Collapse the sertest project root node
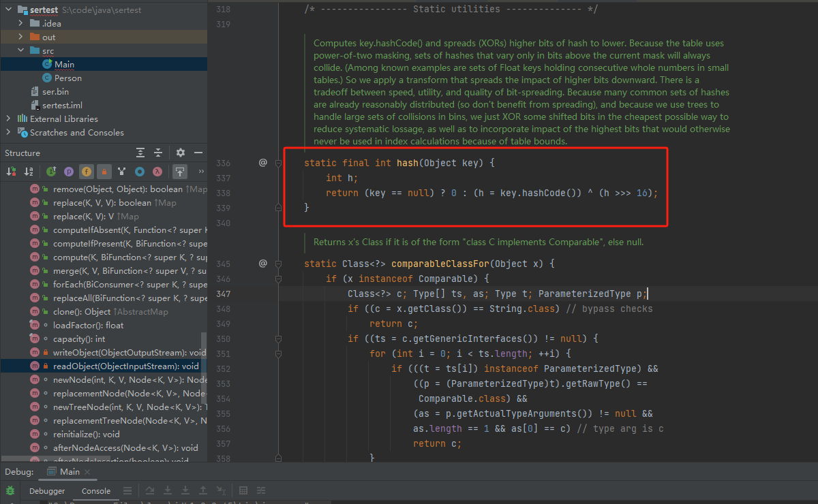This screenshot has height=504, width=818. coord(8,10)
